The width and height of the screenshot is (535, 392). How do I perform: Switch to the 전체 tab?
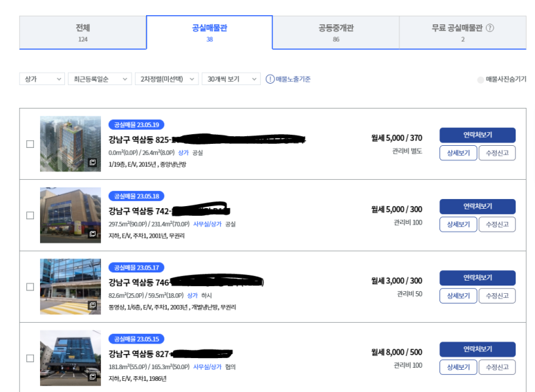click(x=83, y=32)
